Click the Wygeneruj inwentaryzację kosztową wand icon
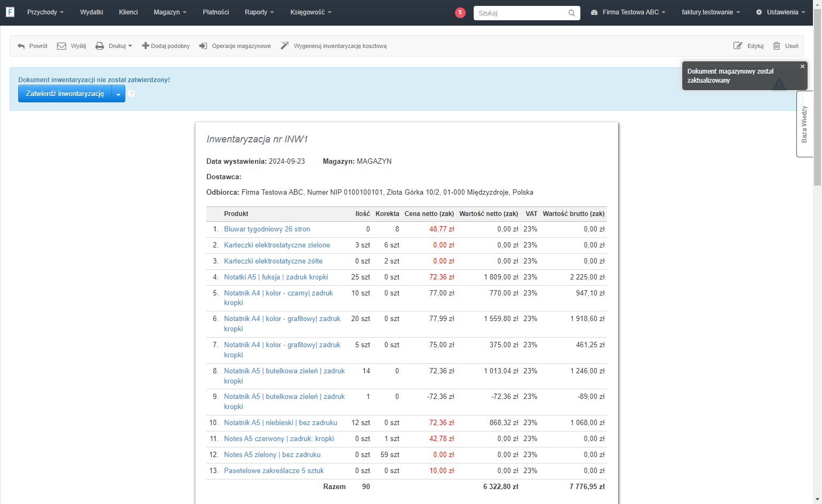The height and width of the screenshot is (504, 822). 285,46
